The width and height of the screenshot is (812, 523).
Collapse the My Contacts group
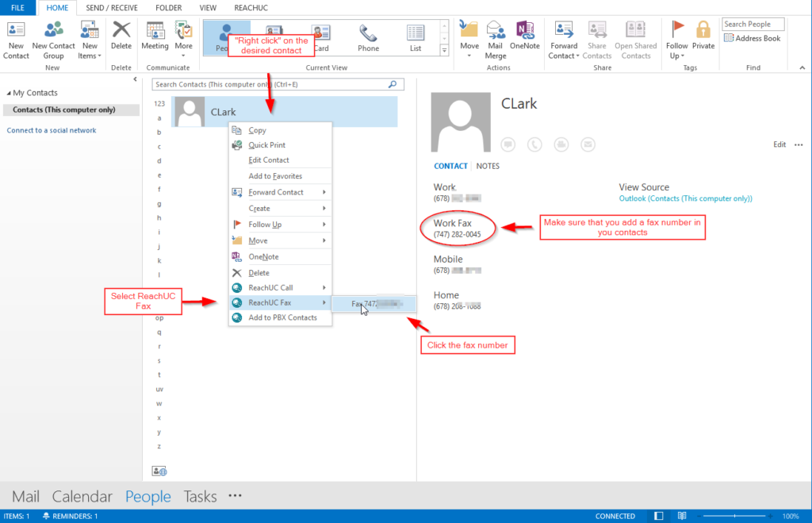pyautogui.click(x=9, y=93)
